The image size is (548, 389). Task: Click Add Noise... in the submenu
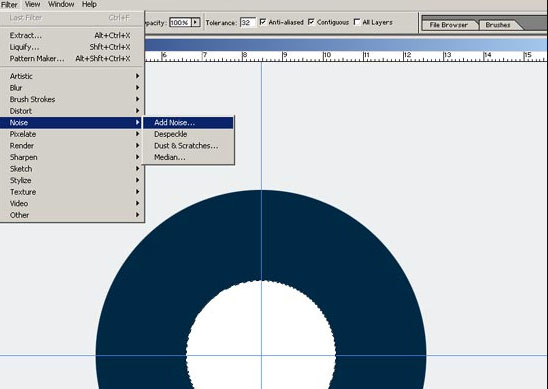(x=188, y=122)
